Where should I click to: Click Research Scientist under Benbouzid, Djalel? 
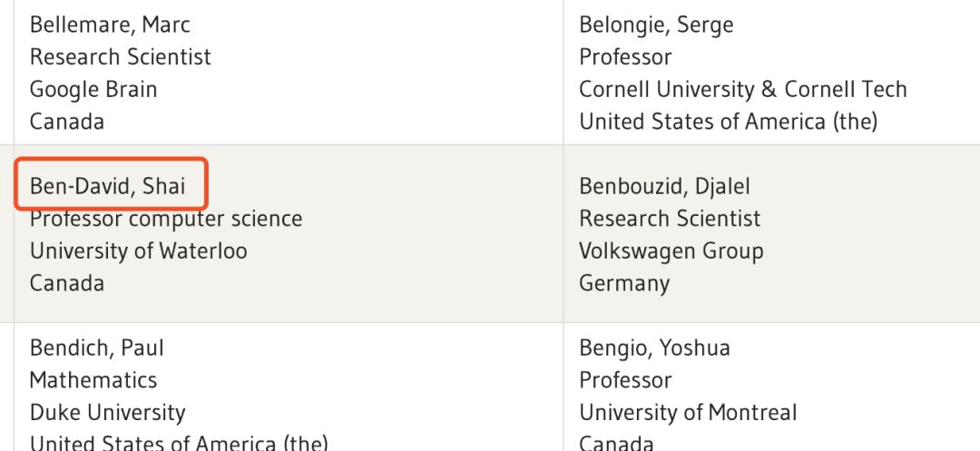pos(670,219)
